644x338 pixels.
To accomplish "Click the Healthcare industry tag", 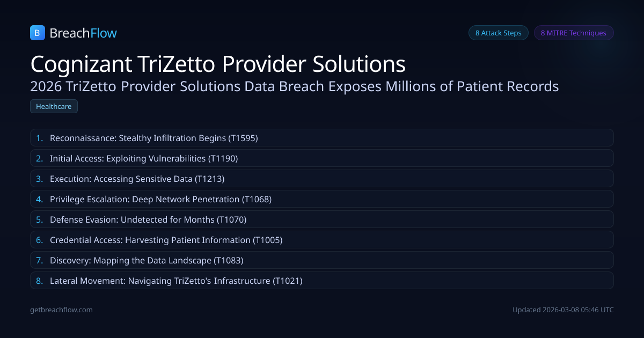I will pos(54,106).
